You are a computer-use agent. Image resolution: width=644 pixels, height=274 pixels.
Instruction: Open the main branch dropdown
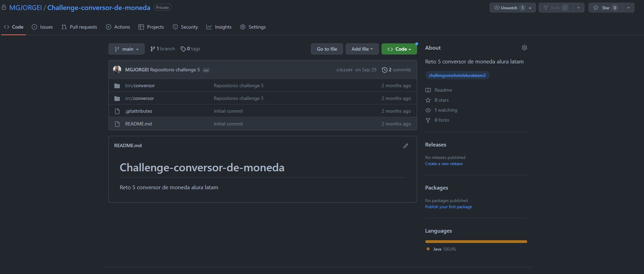click(x=126, y=49)
